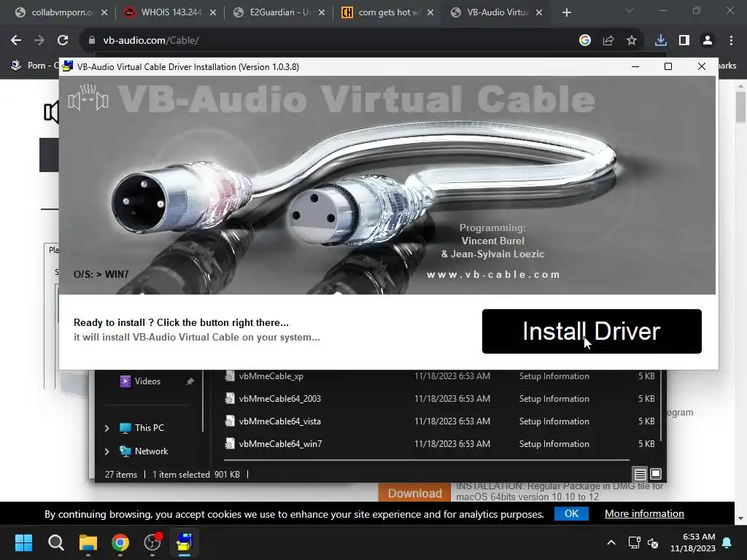
Task: Open VB-Cable installer taskbar icon
Action: coord(185,542)
